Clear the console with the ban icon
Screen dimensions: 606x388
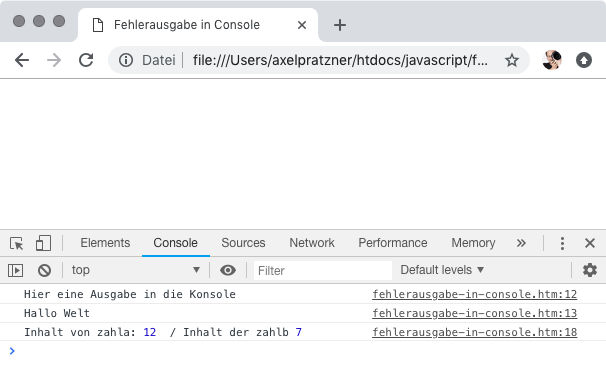[44, 270]
